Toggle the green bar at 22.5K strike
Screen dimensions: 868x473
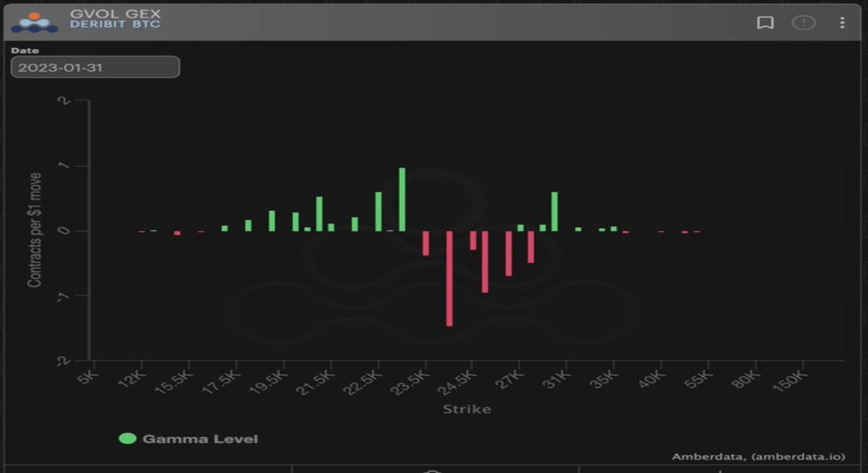click(378, 212)
